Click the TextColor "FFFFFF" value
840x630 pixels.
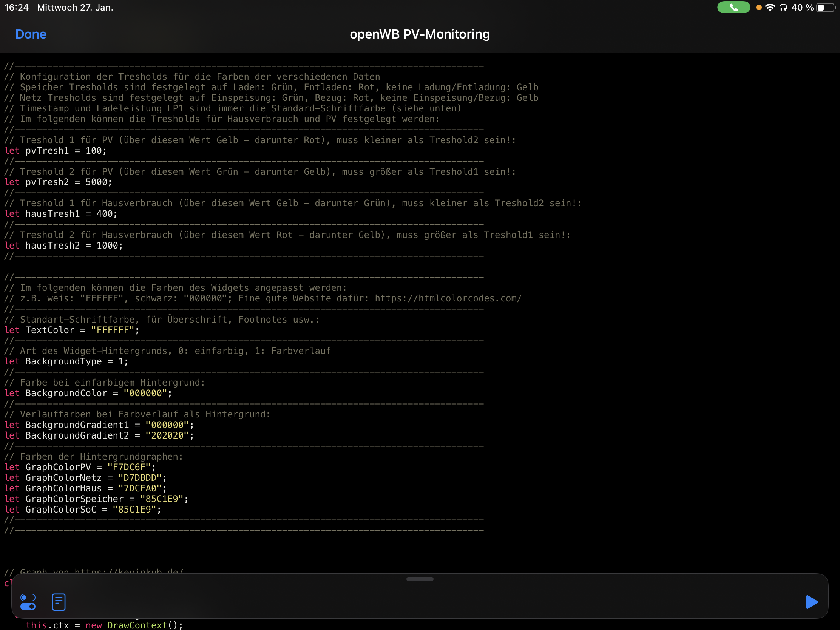click(x=113, y=330)
